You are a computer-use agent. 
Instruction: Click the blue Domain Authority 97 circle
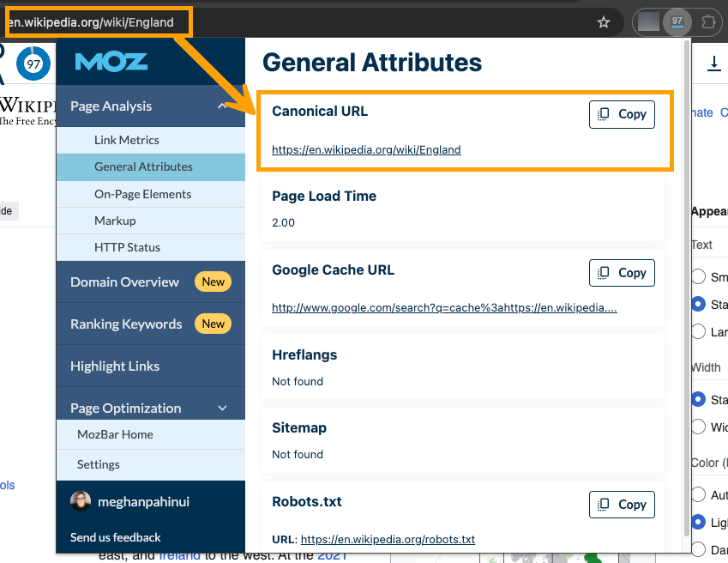click(x=33, y=64)
